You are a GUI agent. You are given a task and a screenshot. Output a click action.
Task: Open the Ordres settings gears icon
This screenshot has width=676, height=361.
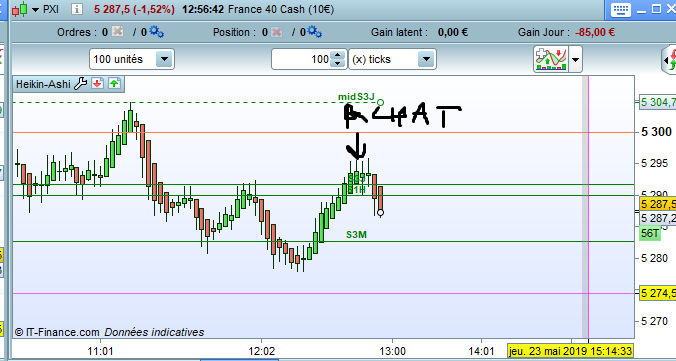(x=156, y=32)
